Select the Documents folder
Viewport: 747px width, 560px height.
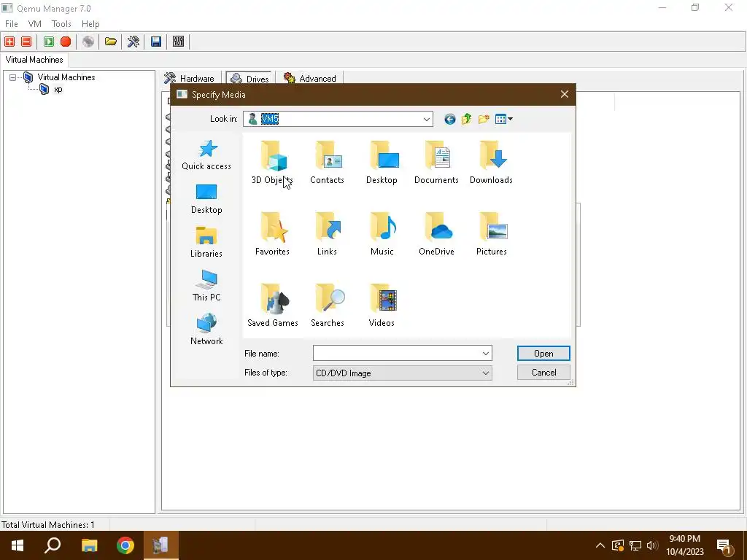(x=436, y=163)
